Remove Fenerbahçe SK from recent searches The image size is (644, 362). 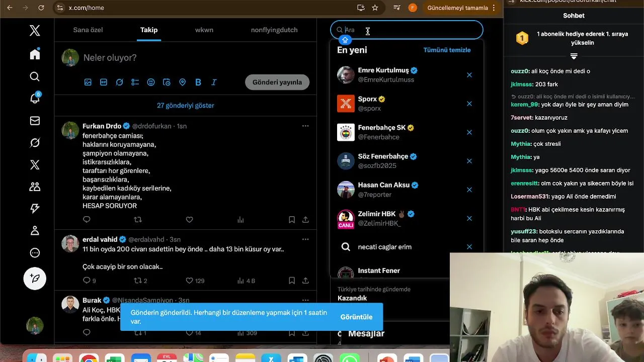point(469,132)
